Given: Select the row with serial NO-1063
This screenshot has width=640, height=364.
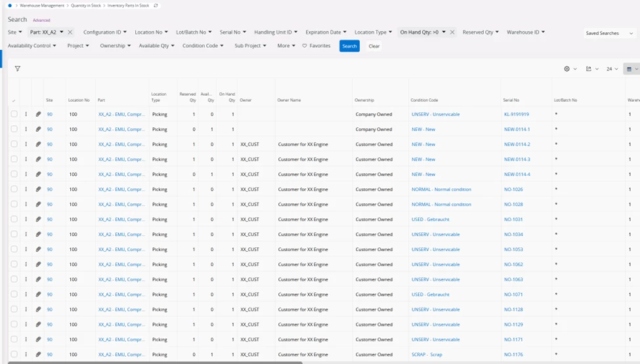Looking at the screenshot, I should coord(14,279).
